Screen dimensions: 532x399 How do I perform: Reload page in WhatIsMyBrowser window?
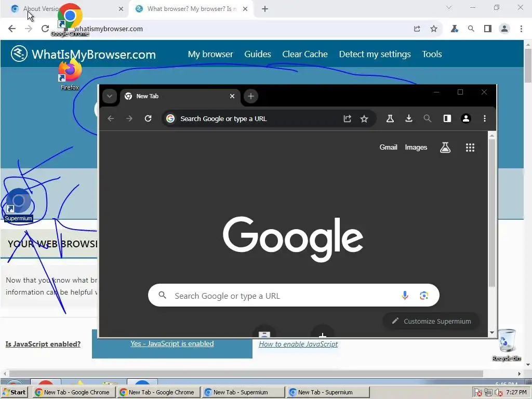[45, 29]
